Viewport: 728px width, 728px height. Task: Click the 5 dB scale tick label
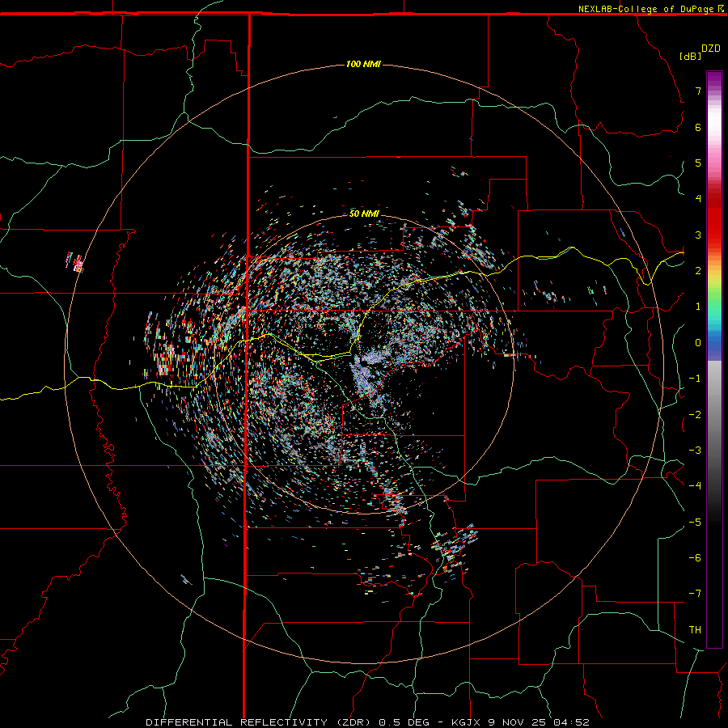point(698,163)
